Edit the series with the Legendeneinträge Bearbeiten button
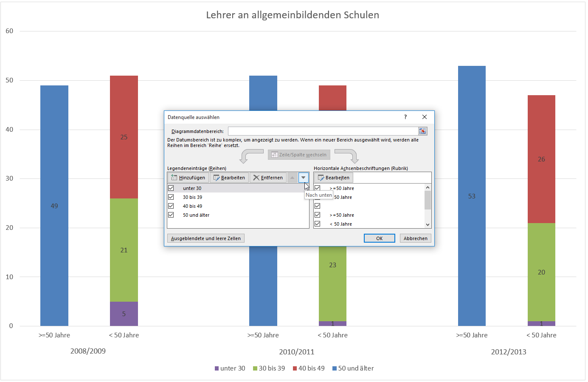 click(229, 178)
